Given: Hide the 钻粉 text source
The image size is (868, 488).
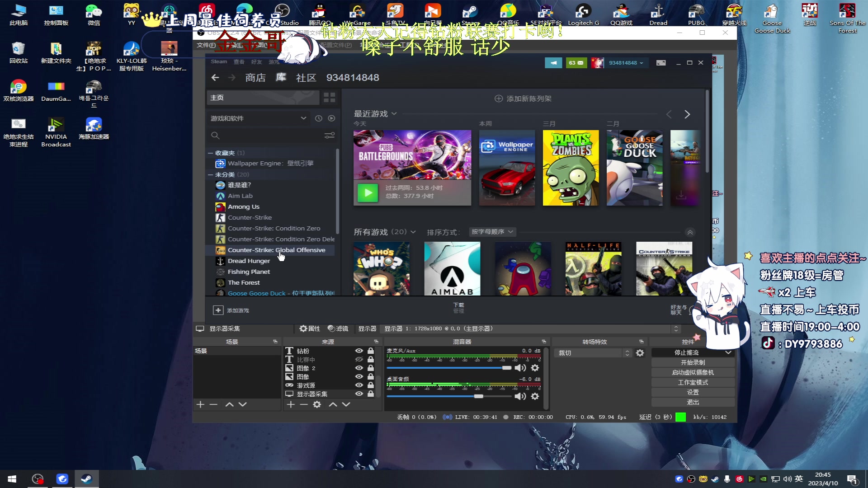Looking at the screenshot, I should click(359, 351).
